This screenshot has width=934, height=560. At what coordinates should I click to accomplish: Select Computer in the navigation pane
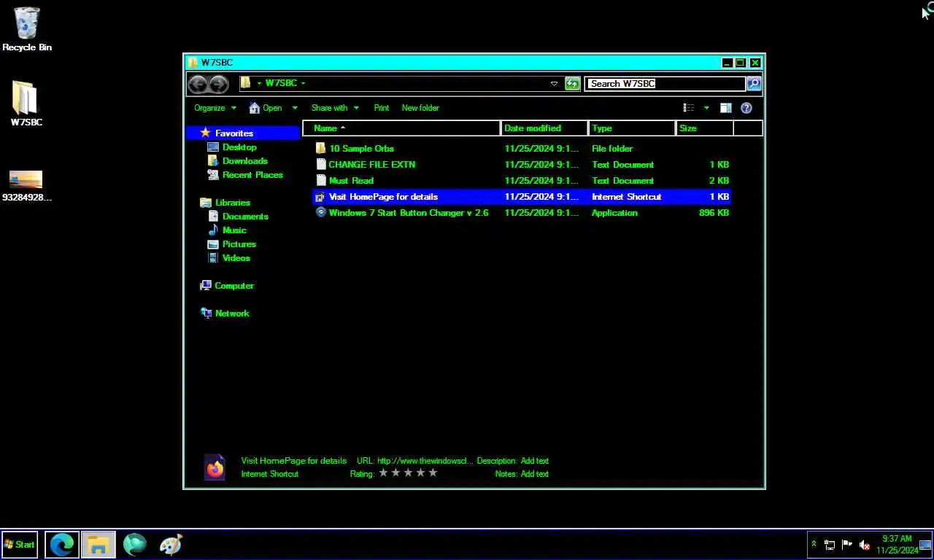pyautogui.click(x=234, y=286)
